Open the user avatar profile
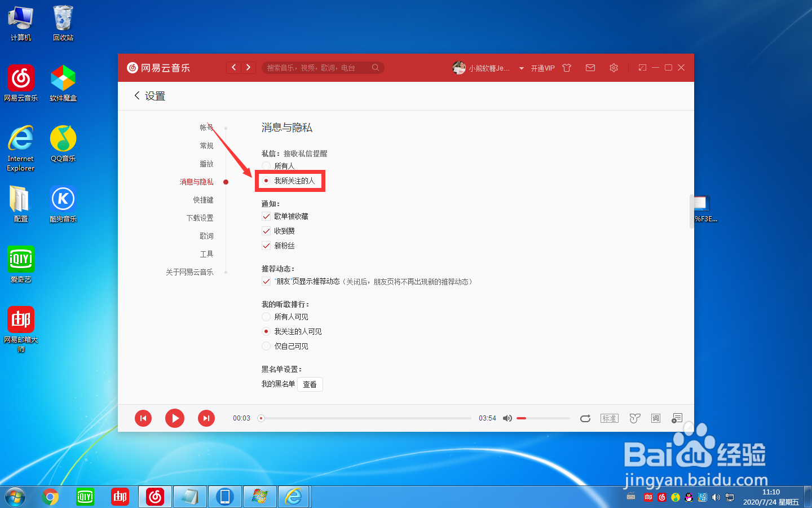Viewport: 812px width, 508px height. click(459, 68)
